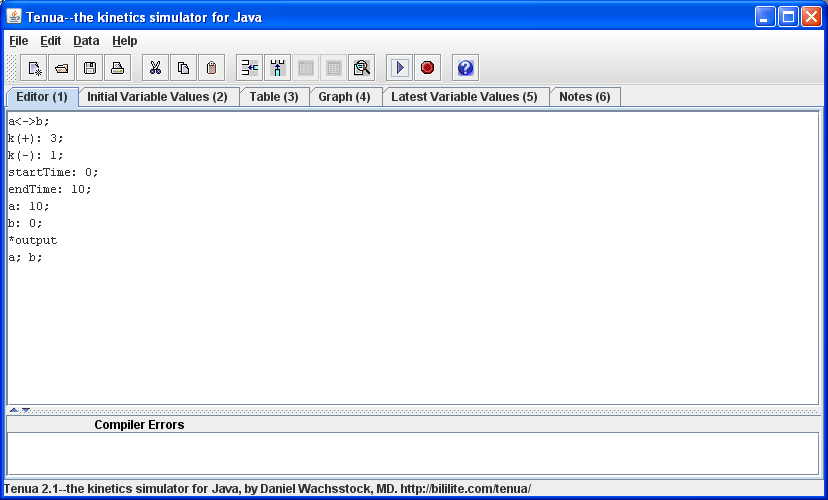Run the simulation with play button
Viewport: 828px width, 500px height.
(x=399, y=68)
